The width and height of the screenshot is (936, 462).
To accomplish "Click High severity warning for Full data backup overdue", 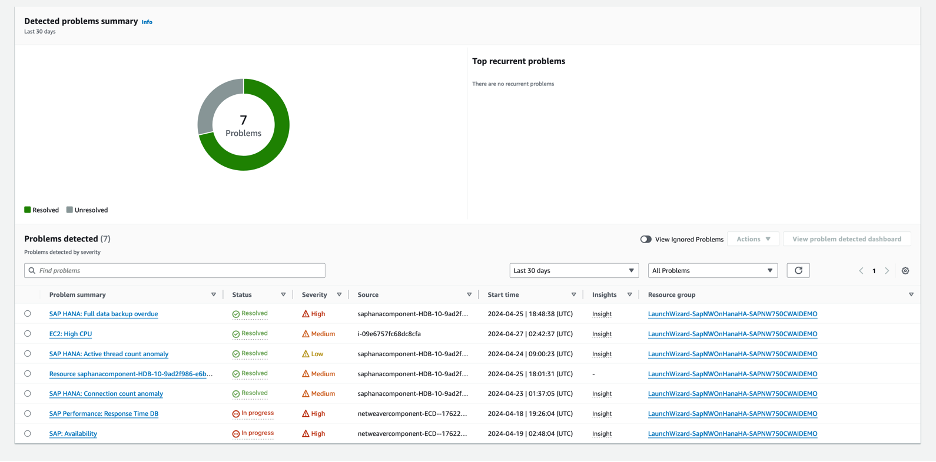I will click(313, 313).
